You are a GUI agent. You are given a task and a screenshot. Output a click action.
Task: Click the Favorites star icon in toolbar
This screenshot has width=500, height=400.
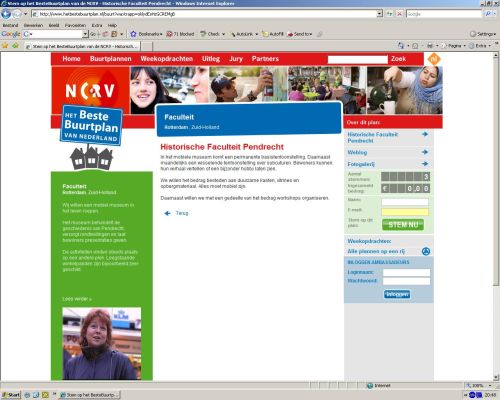coord(5,45)
